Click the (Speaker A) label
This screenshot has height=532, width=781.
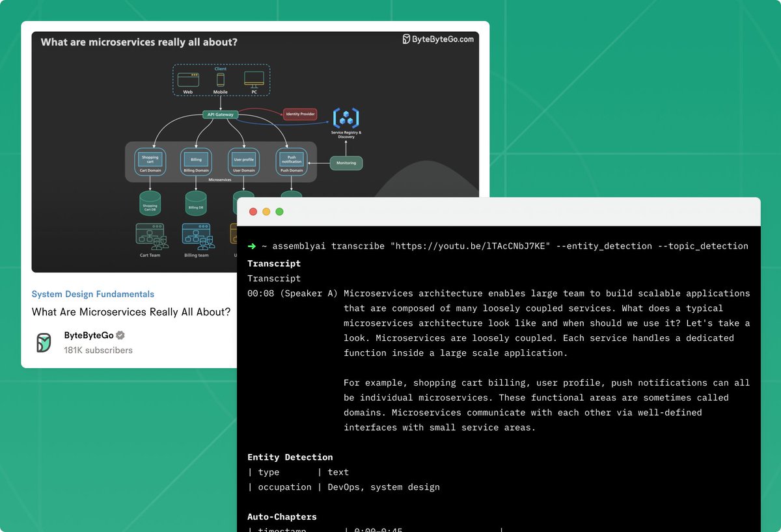coord(309,293)
